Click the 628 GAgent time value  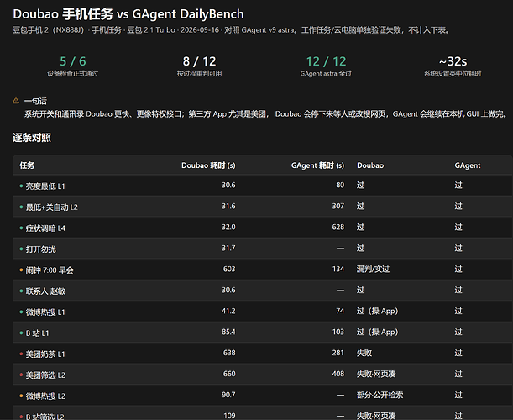(338, 227)
